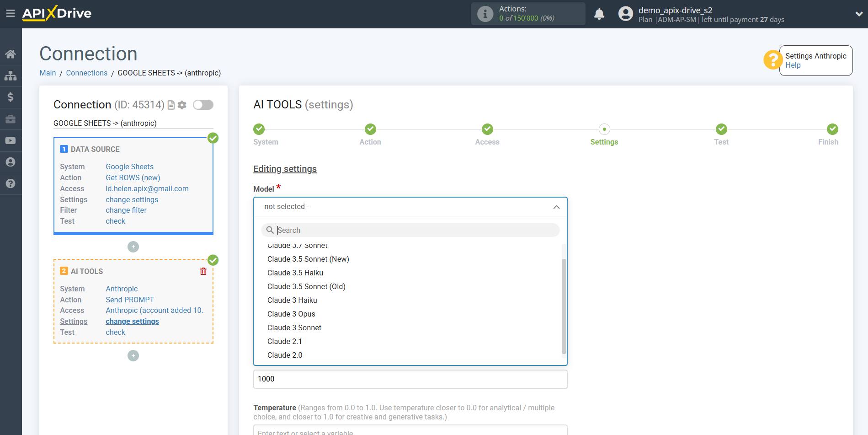Screen dimensions: 868x435
Task: Open the Google Sheets system link
Action: tap(129, 166)
